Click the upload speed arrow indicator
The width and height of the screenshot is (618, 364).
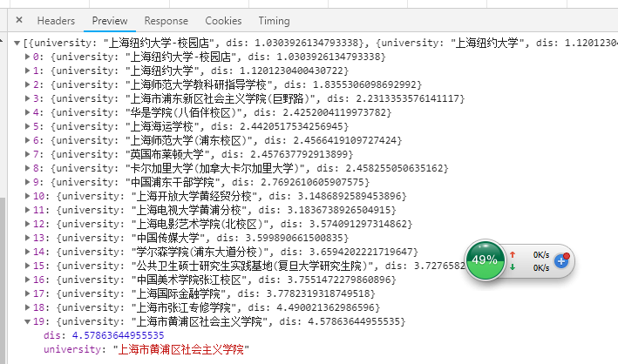(513, 254)
